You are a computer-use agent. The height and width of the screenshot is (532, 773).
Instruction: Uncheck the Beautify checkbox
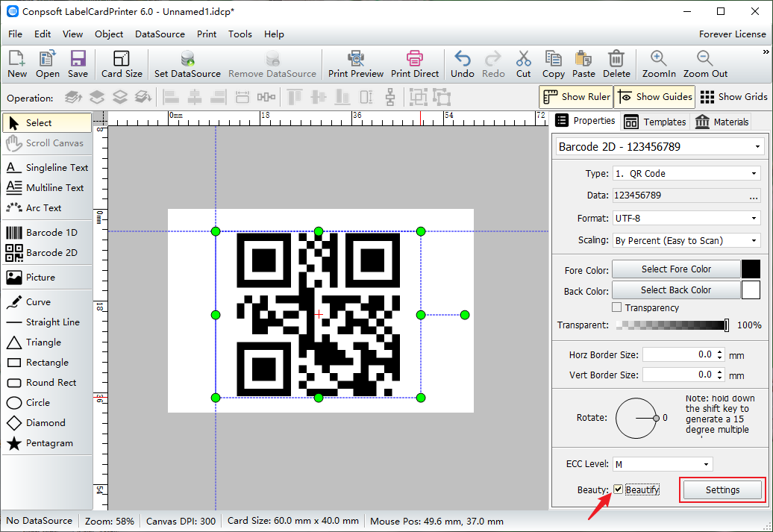619,489
